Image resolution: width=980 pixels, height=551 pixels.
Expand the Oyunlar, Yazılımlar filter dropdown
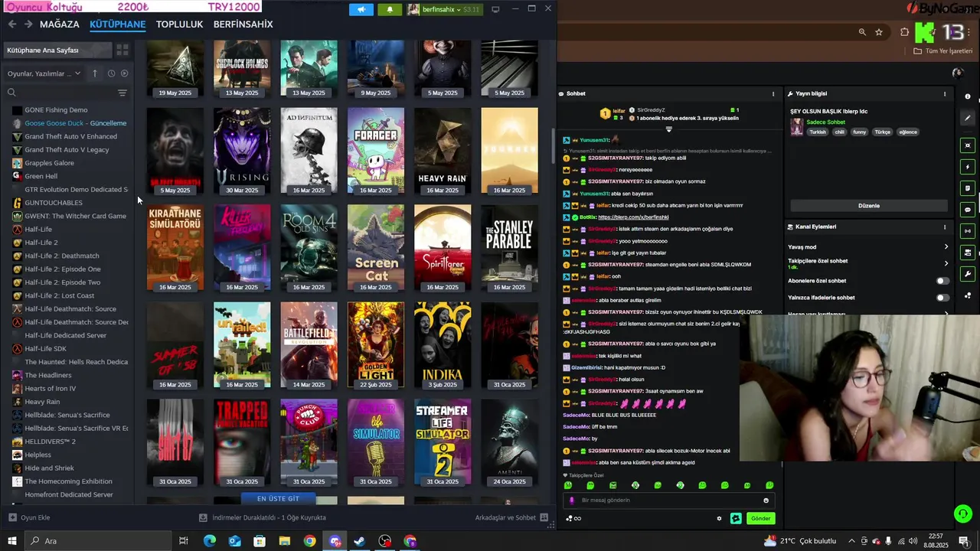tap(44, 73)
